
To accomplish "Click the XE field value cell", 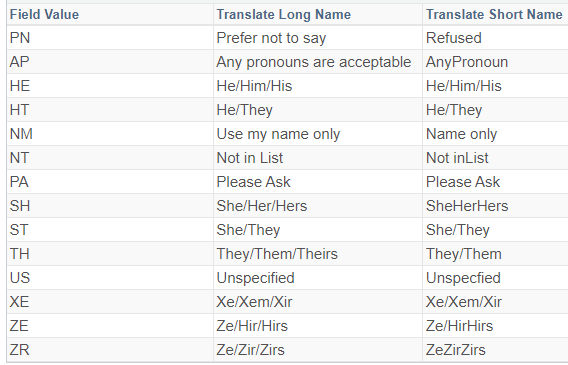I will [x=110, y=302].
